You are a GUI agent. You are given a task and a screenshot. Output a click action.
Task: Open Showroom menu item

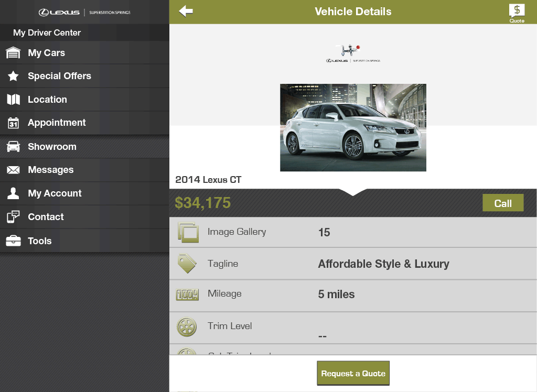pos(84,147)
